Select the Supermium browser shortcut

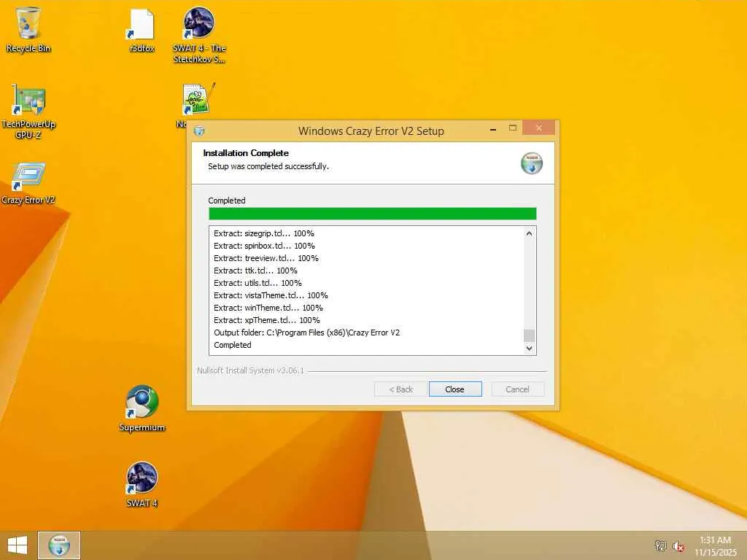[x=142, y=408]
